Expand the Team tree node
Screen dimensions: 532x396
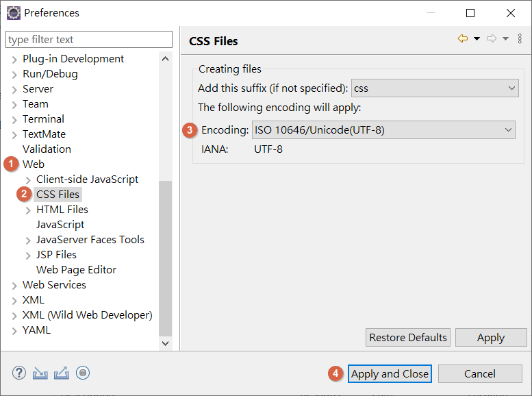pyautogui.click(x=14, y=105)
